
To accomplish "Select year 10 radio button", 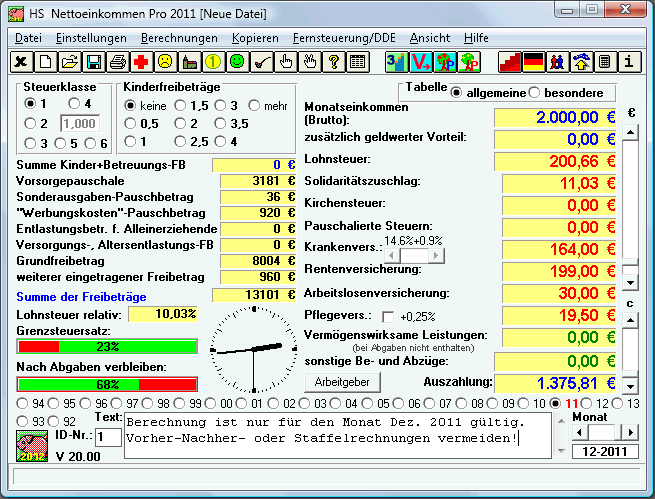I will tap(525, 403).
